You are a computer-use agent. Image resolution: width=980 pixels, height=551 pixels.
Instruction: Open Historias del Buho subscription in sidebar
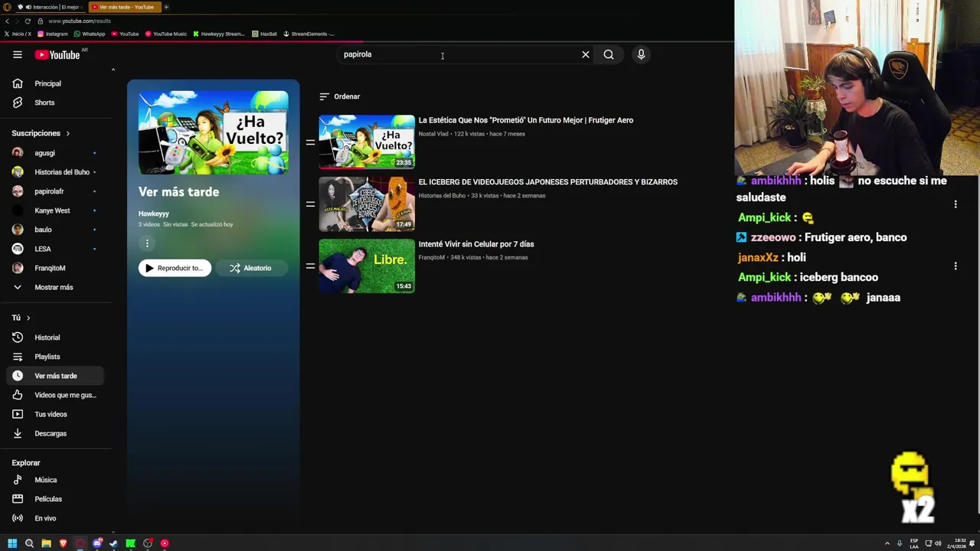tap(56, 172)
